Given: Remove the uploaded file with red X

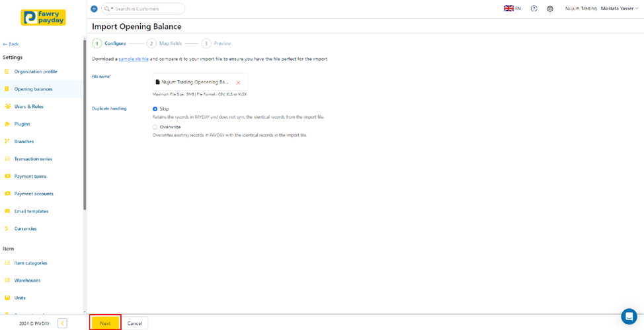Looking at the screenshot, I should (238, 83).
